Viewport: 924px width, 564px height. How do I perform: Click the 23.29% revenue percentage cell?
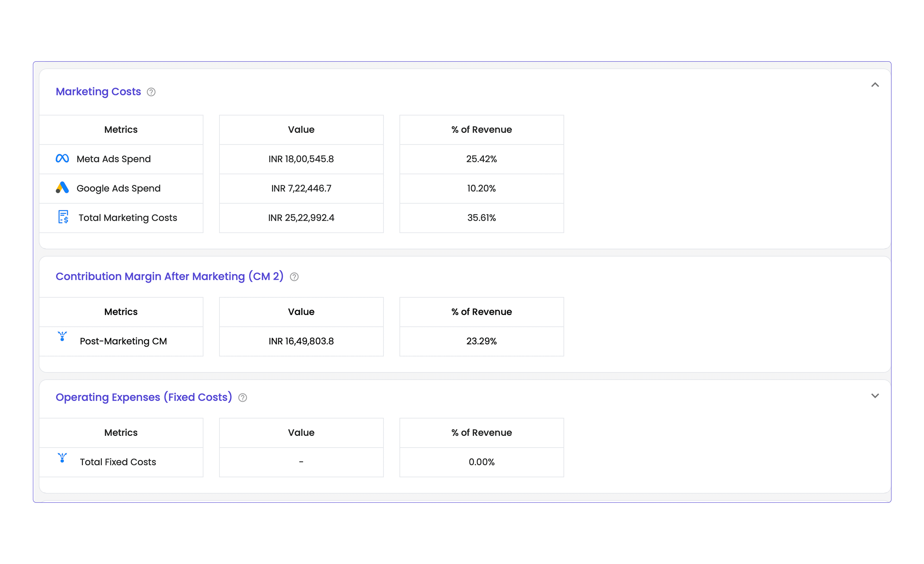(x=482, y=341)
